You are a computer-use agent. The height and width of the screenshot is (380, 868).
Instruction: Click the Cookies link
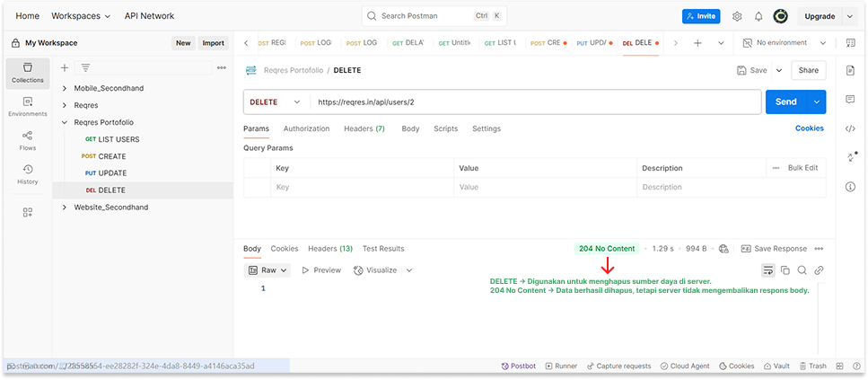(809, 128)
